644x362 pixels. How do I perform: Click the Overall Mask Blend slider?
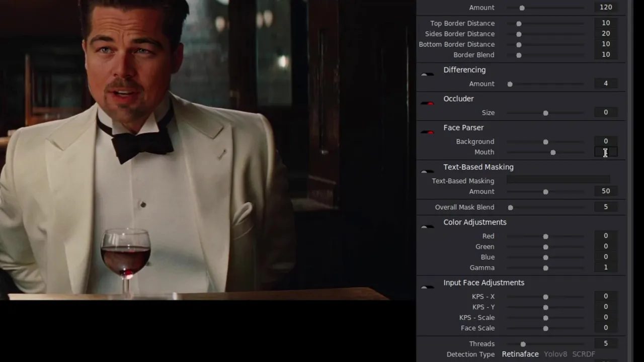(545, 207)
